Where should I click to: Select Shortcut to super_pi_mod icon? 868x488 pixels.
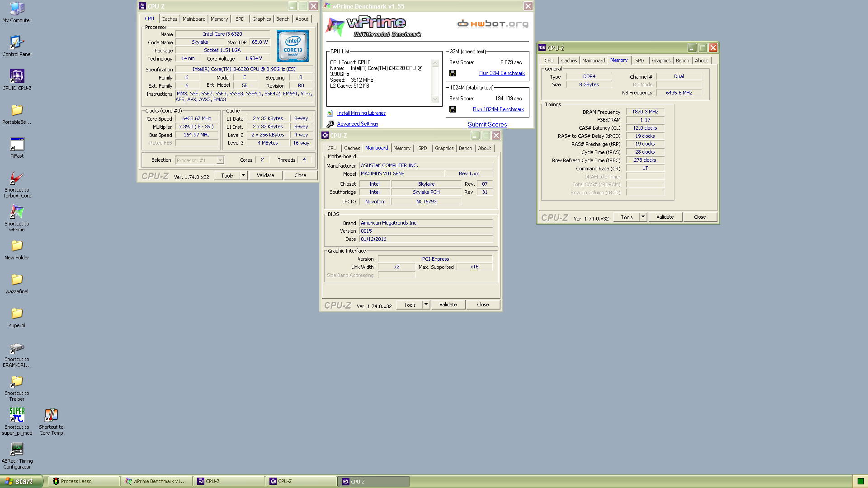(17, 422)
